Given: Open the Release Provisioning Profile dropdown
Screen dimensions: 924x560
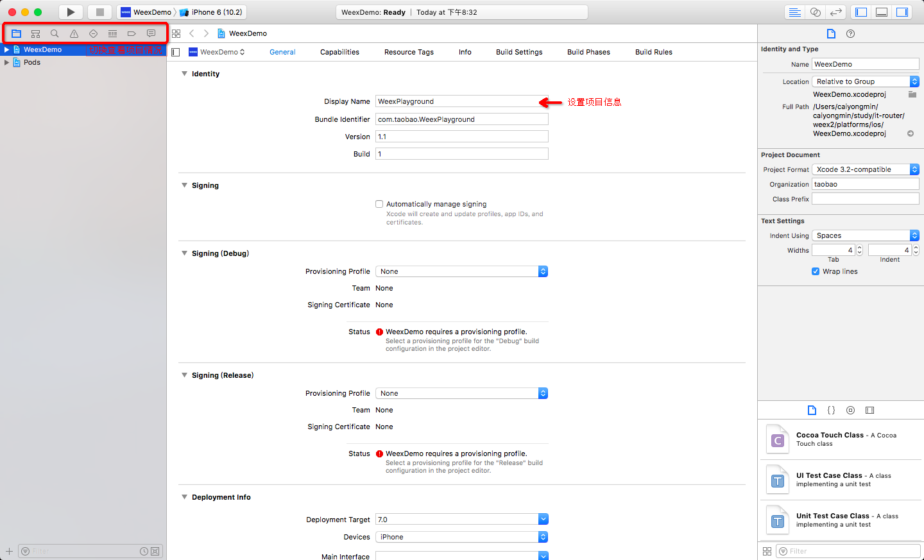Looking at the screenshot, I should [462, 393].
